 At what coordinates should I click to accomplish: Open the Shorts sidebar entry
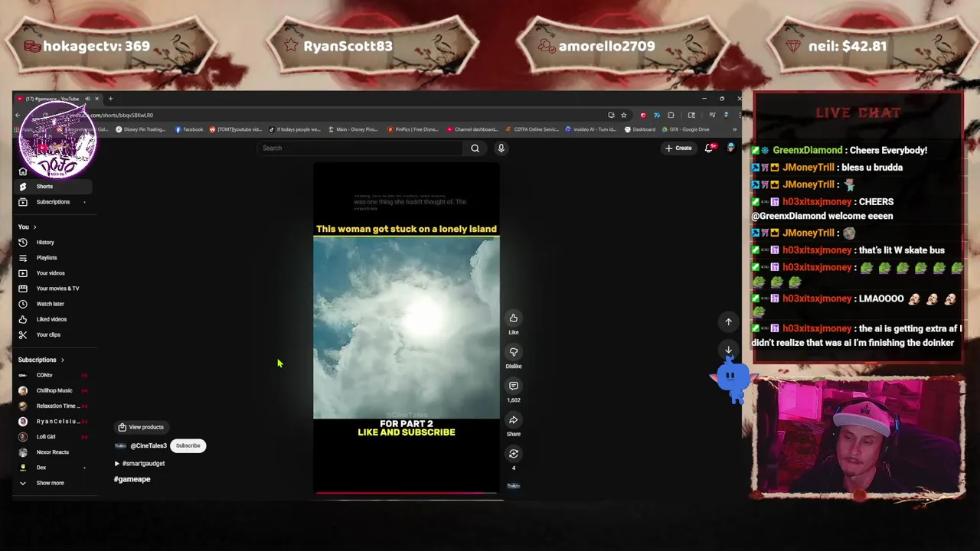pos(52,187)
